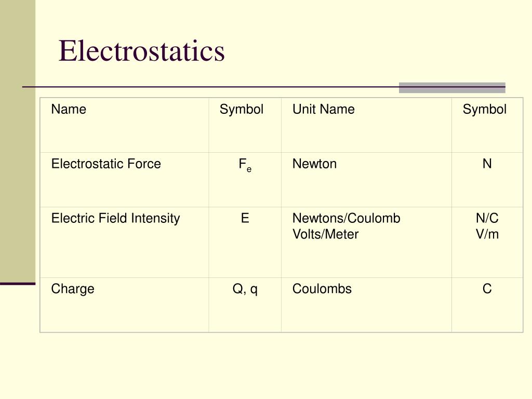The width and height of the screenshot is (532, 399).
Task: Select the C unit symbol cell
Action: pyautogui.click(x=487, y=305)
